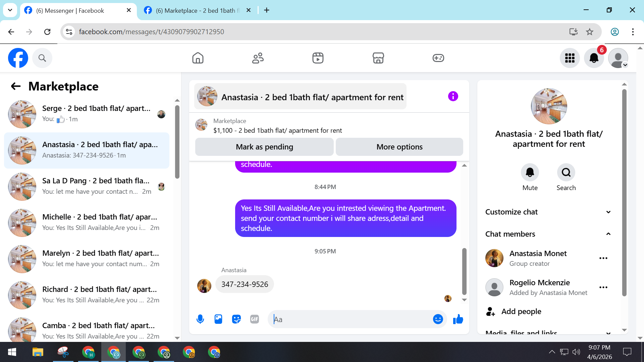
Task: Select the Anastasia conversation in the list
Action: coord(87,150)
